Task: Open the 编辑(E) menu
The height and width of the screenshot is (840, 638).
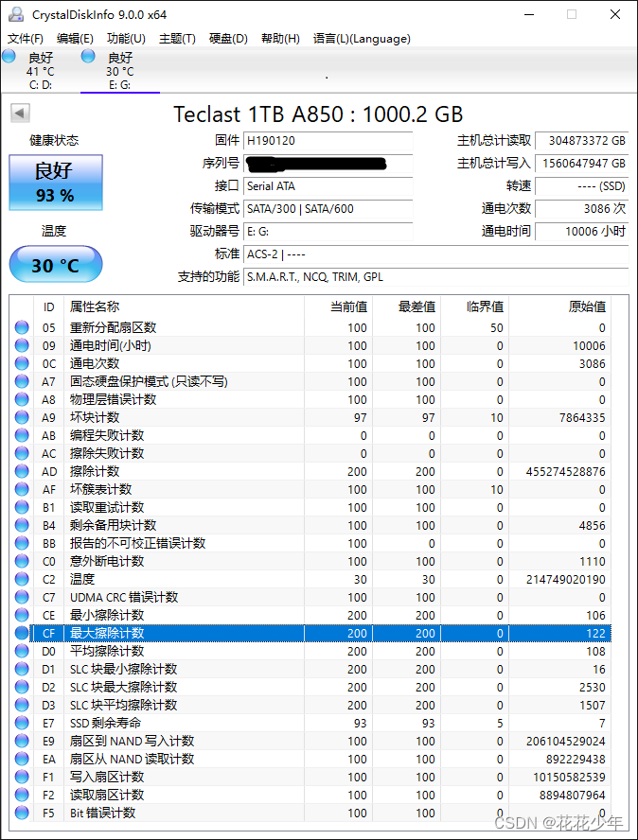Action: pos(75,39)
